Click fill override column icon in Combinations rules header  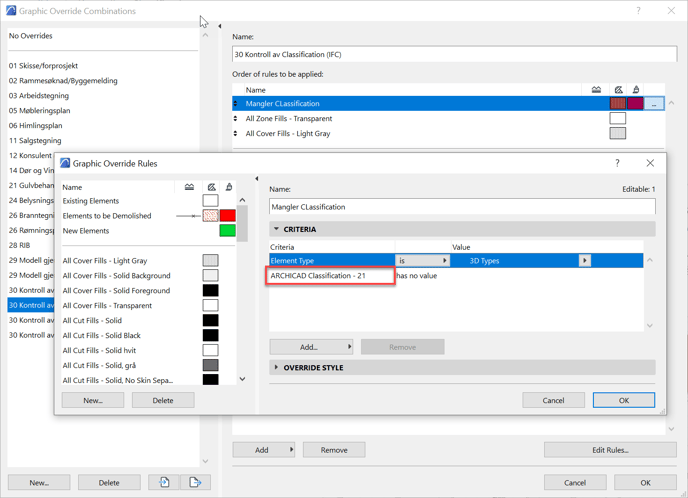(x=618, y=90)
